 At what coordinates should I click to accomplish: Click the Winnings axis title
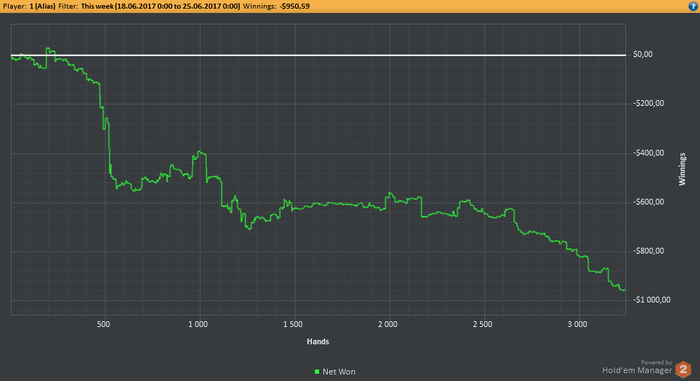[x=682, y=169]
